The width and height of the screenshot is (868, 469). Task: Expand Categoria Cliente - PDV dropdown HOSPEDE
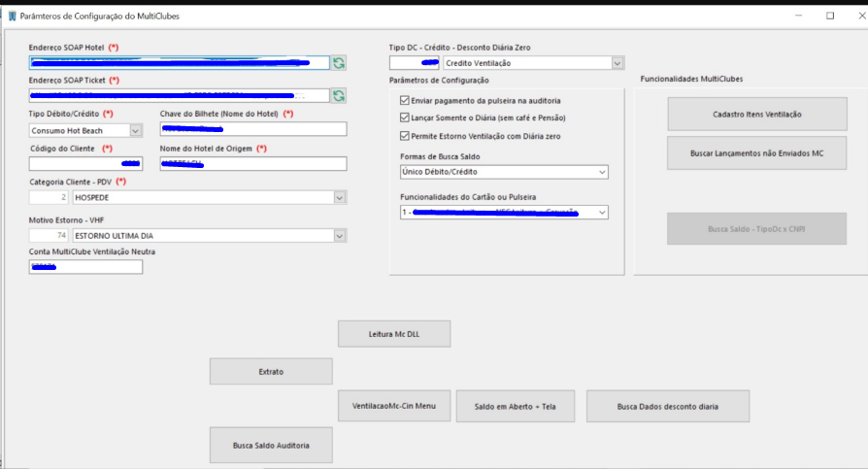[340, 198]
